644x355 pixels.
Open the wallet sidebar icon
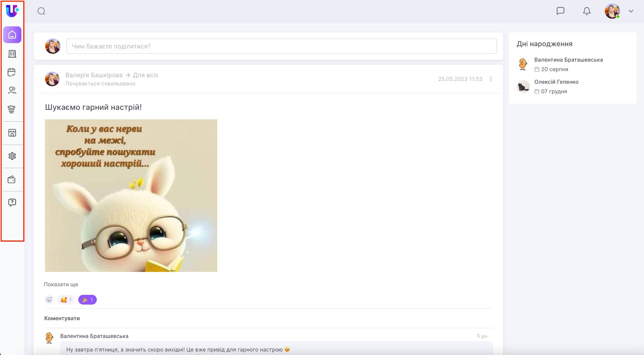click(x=12, y=180)
